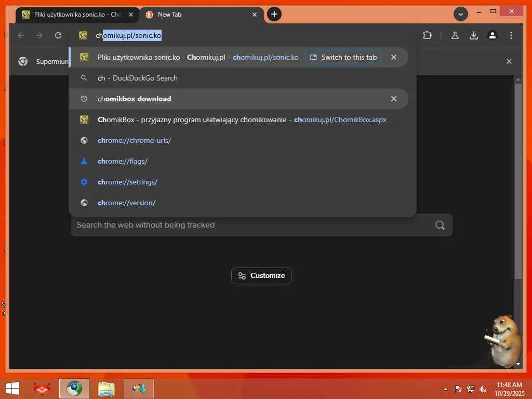Click the browser back arrow
Viewport: 532px width, 399px height.
tap(21, 35)
